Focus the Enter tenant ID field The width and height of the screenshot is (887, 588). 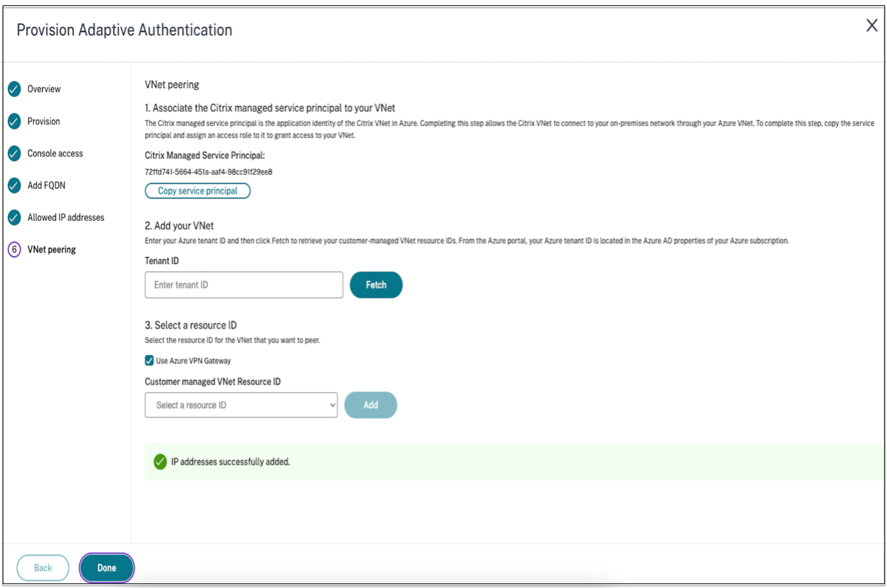tap(244, 285)
